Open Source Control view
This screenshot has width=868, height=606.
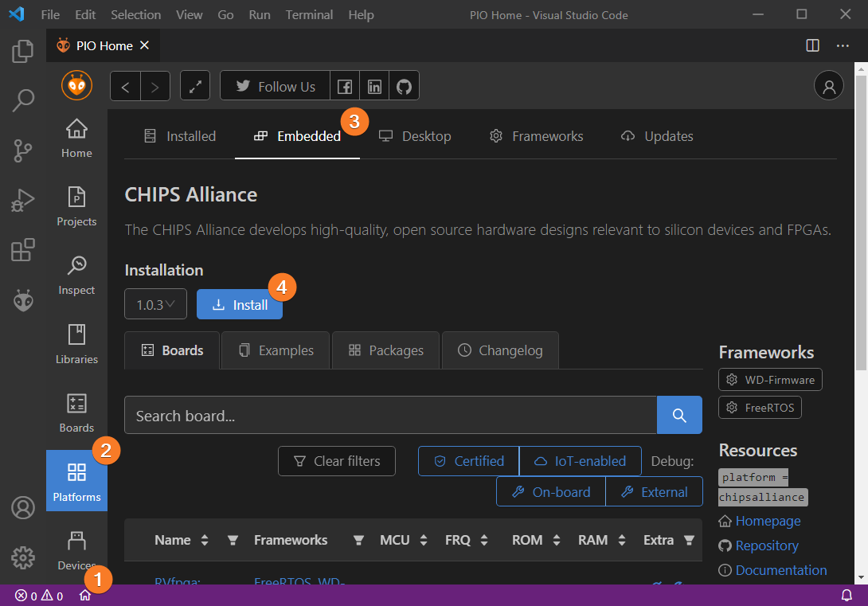point(23,151)
